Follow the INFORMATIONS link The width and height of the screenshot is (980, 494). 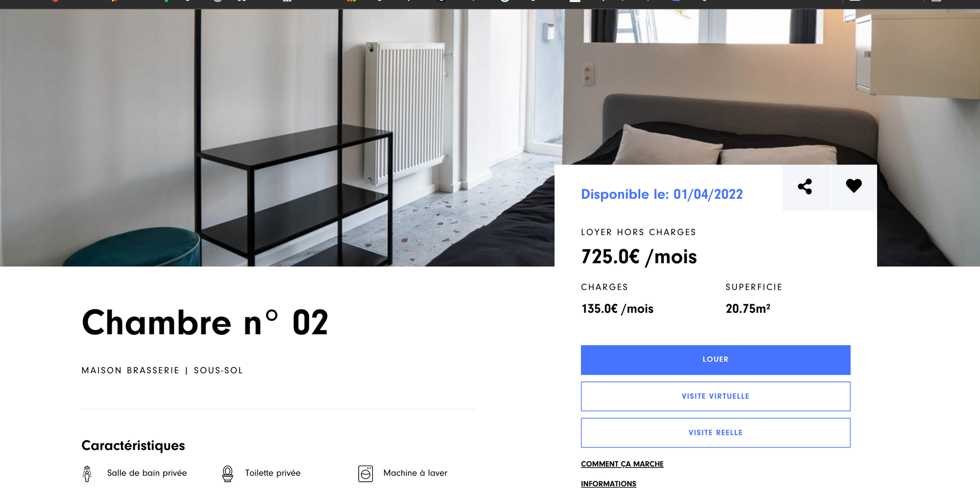(609, 484)
